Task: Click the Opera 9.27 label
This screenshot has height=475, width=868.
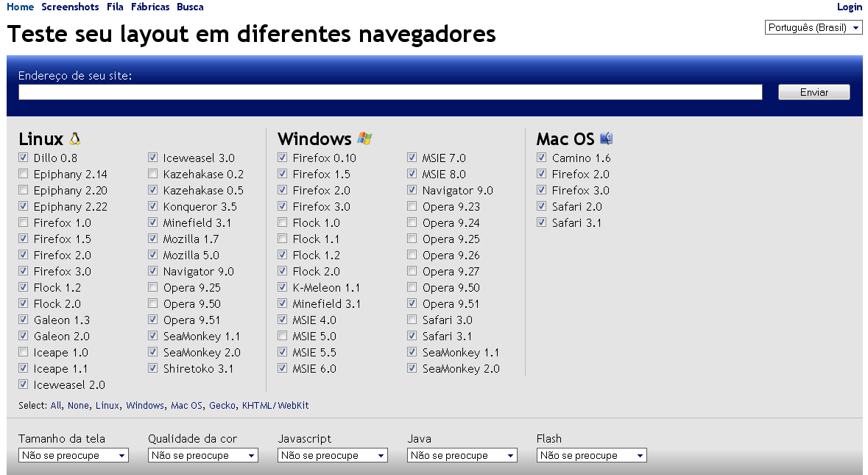Action: (x=451, y=271)
